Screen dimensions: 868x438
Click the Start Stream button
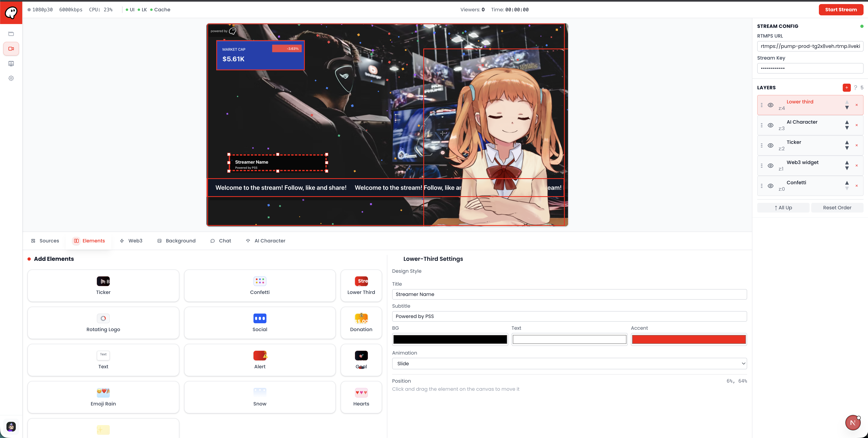pos(841,9)
